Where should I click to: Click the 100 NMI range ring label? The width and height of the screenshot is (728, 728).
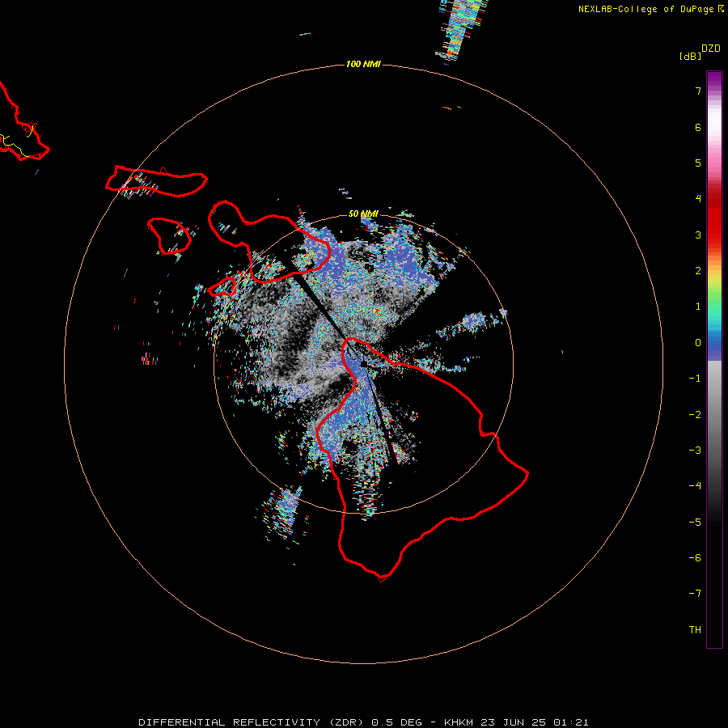pos(363,64)
